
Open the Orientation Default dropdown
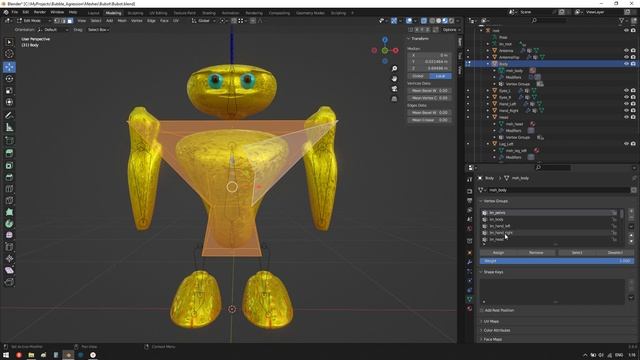click(53, 30)
